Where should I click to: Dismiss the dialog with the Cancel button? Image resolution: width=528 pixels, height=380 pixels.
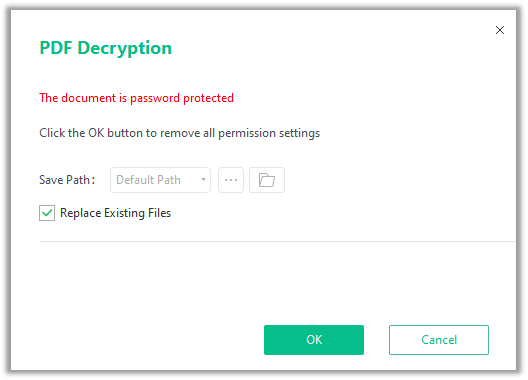(439, 340)
